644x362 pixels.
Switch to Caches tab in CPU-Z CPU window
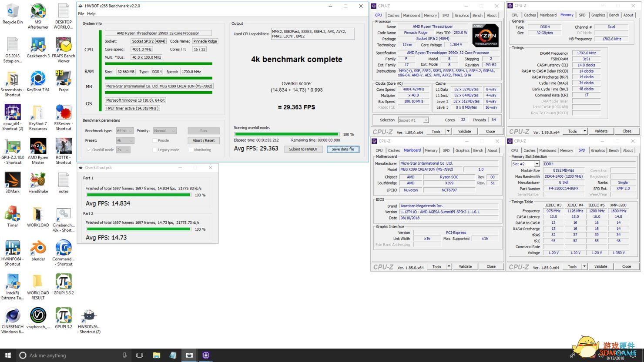[x=393, y=15]
